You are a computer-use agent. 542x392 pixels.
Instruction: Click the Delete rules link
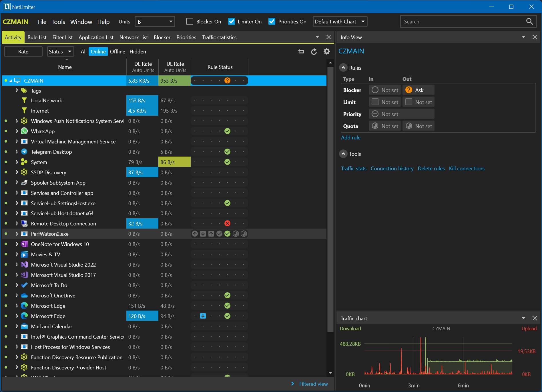(431, 169)
